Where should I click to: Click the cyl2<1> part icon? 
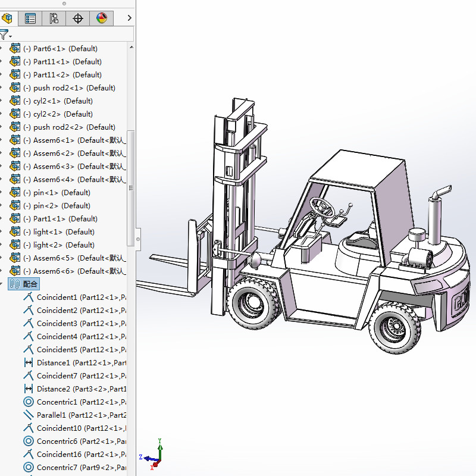(x=15, y=101)
